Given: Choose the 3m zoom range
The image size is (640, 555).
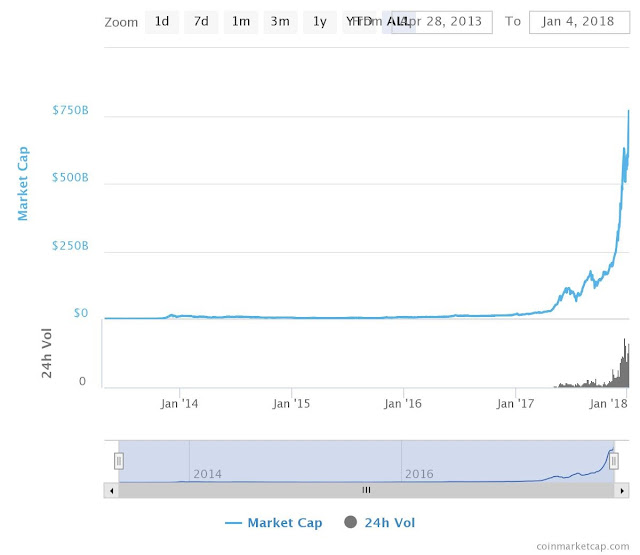Looking at the screenshot, I should coord(280,21).
